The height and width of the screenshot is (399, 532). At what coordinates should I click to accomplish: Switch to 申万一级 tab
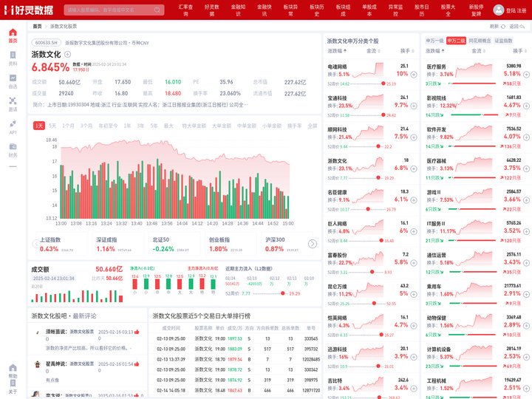tap(434, 41)
